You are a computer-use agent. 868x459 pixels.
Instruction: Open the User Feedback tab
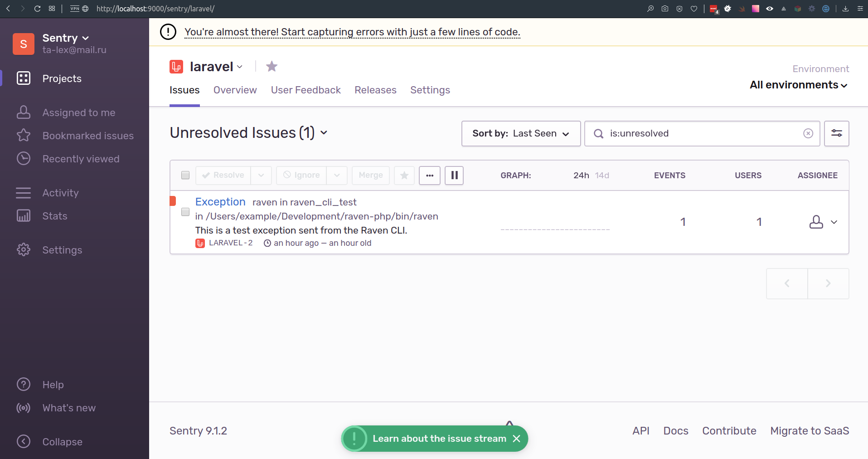pyautogui.click(x=306, y=90)
